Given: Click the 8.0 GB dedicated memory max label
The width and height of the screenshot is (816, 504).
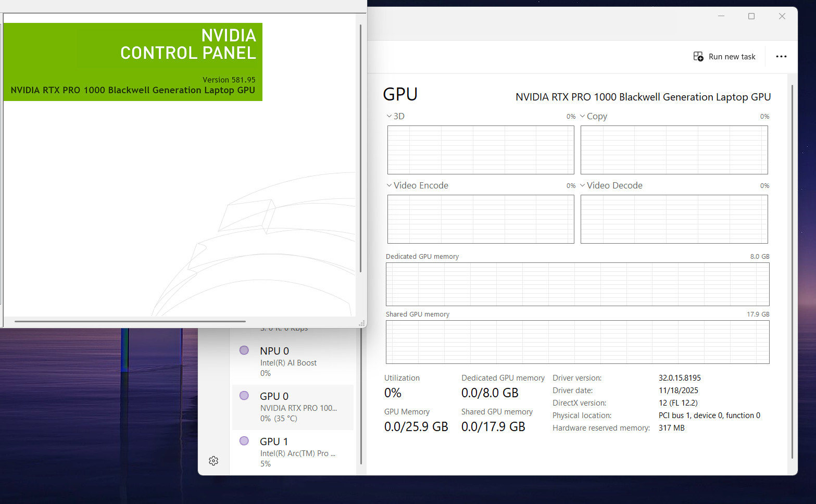Looking at the screenshot, I should [760, 257].
